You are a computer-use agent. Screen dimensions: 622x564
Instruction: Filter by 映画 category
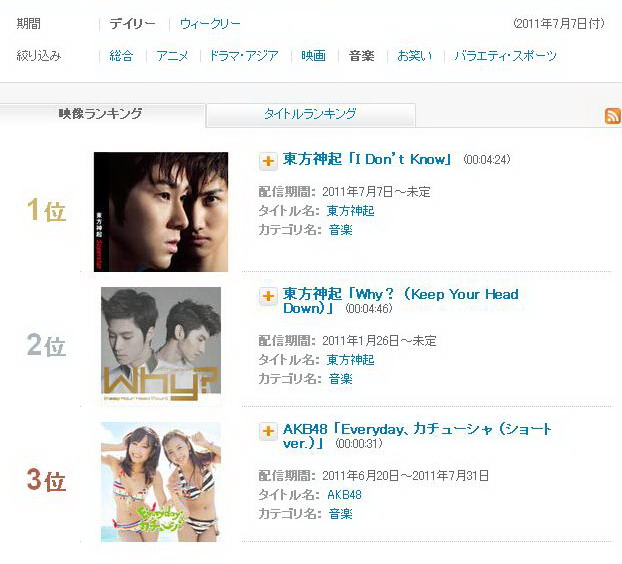pyautogui.click(x=313, y=56)
